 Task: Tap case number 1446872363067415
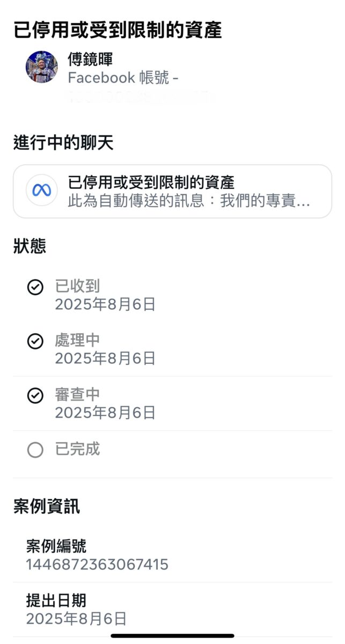pyautogui.click(x=97, y=564)
